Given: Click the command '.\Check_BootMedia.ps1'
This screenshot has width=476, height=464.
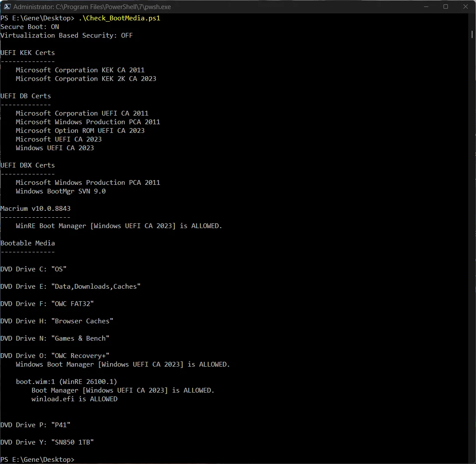Looking at the screenshot, I should tap(119, 18).
